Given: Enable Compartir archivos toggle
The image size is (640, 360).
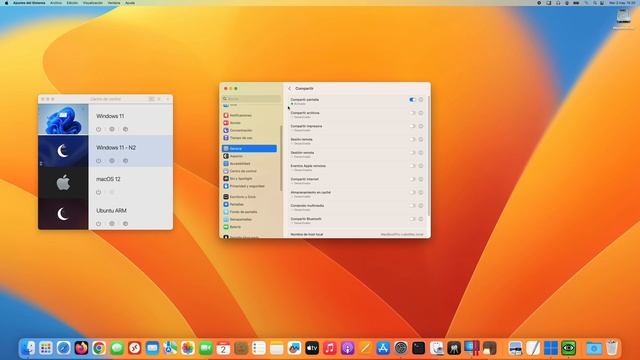Looking at the screenshot, I should pos(412,113).
